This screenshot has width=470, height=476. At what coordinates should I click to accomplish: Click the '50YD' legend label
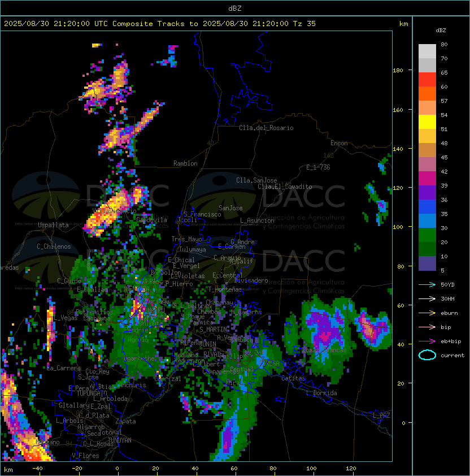[447, 285]
